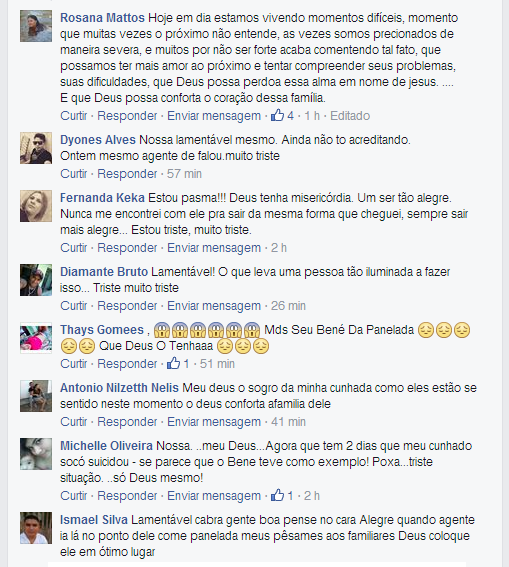
Task: Open Fernanda Keka's avatar thumbnail
Action: coord(36,206)
